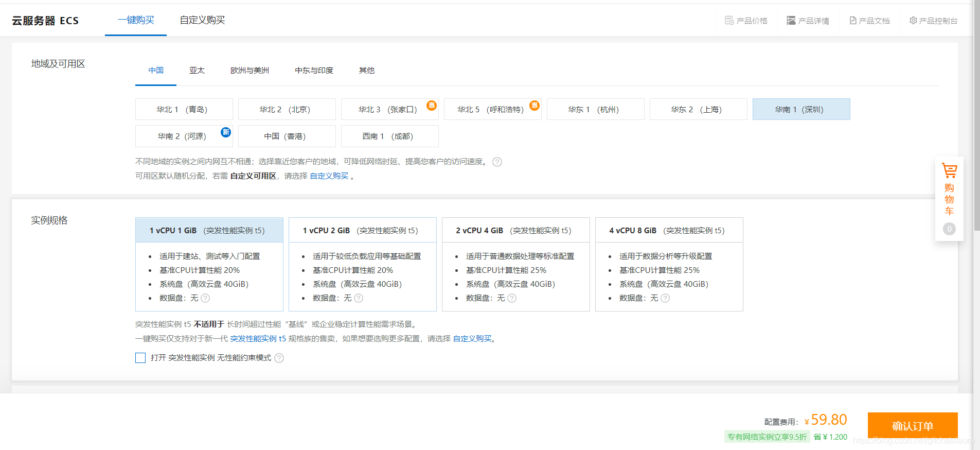Choose region 华东 2 (上海)

(699, 109)
